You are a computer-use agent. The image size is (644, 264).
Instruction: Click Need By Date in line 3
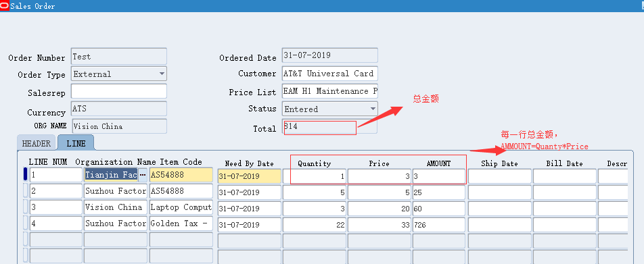click(x=250, y=209)
